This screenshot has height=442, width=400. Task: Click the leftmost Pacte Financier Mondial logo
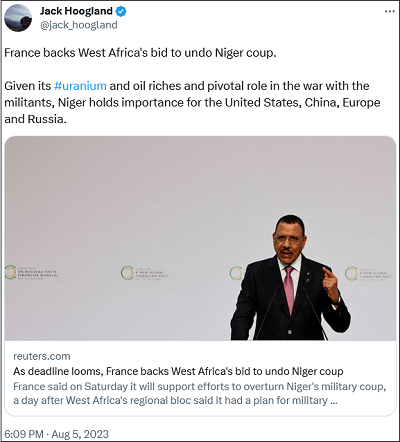click(31, 272)
